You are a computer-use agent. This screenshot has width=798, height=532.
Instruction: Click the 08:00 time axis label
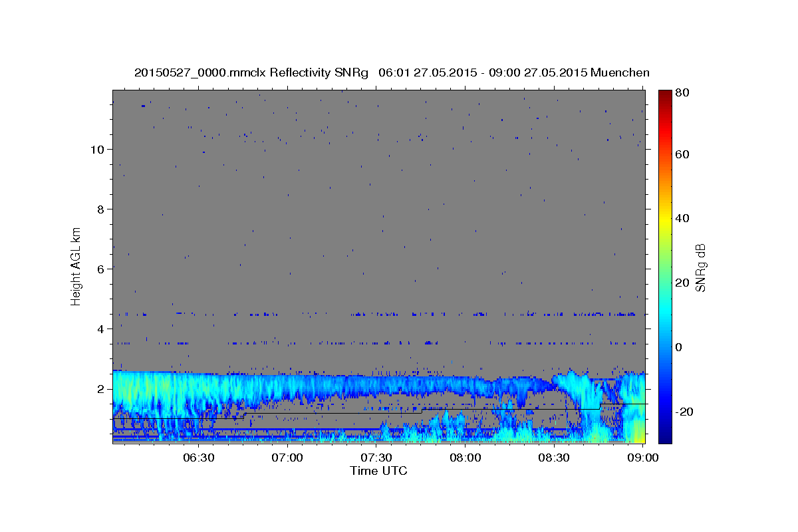click(465, 458)
